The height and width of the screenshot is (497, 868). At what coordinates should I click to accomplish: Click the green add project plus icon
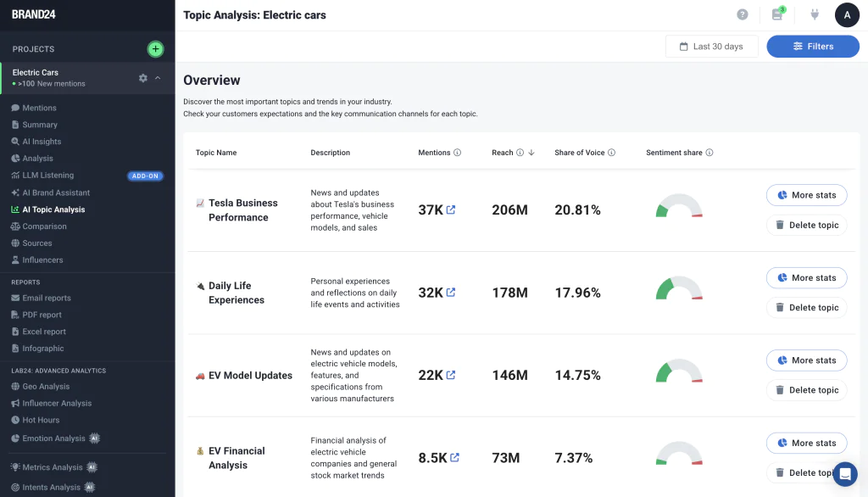(155, 49)
